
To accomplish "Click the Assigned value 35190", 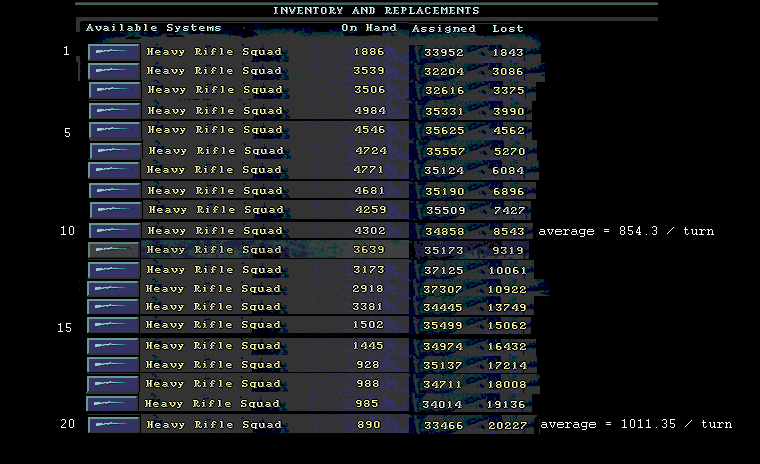I will pyautogui.click(x=444, y=192).
